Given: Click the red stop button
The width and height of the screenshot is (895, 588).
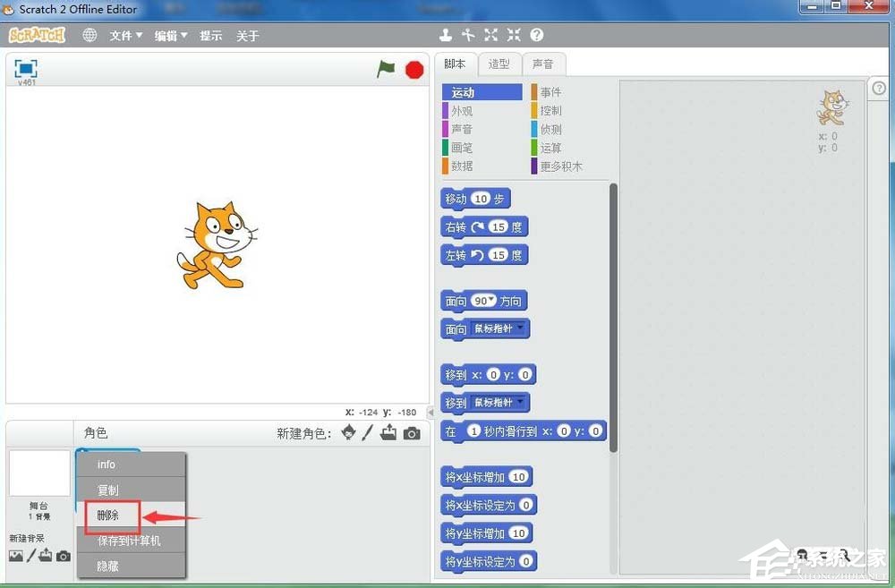Looking at the screenshot, I should click(x=413, y=68).
